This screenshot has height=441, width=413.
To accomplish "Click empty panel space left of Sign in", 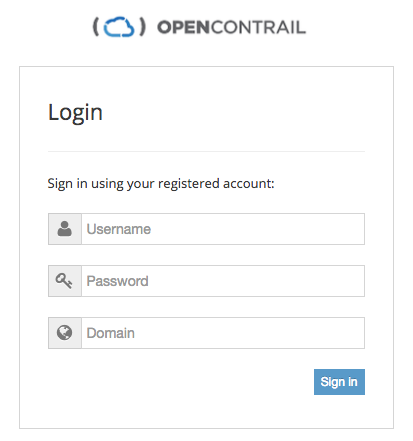I will click(x=180, y=382).
